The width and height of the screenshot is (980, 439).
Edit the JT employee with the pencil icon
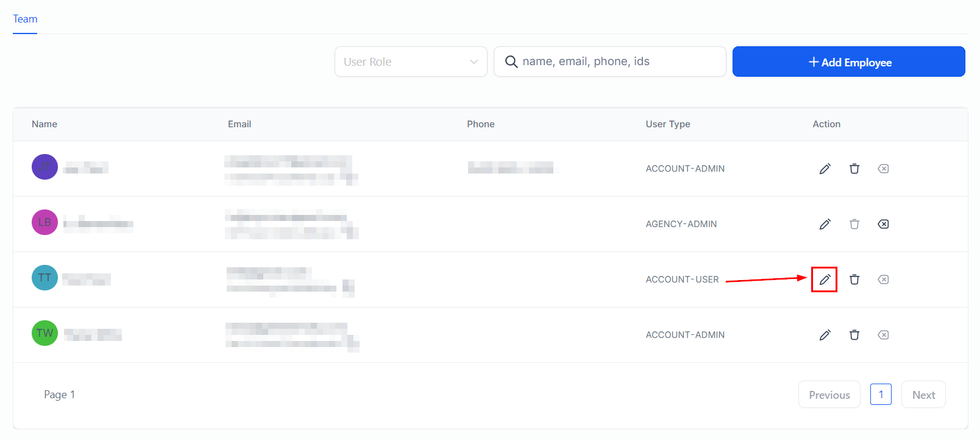click(x=825, y=169)
